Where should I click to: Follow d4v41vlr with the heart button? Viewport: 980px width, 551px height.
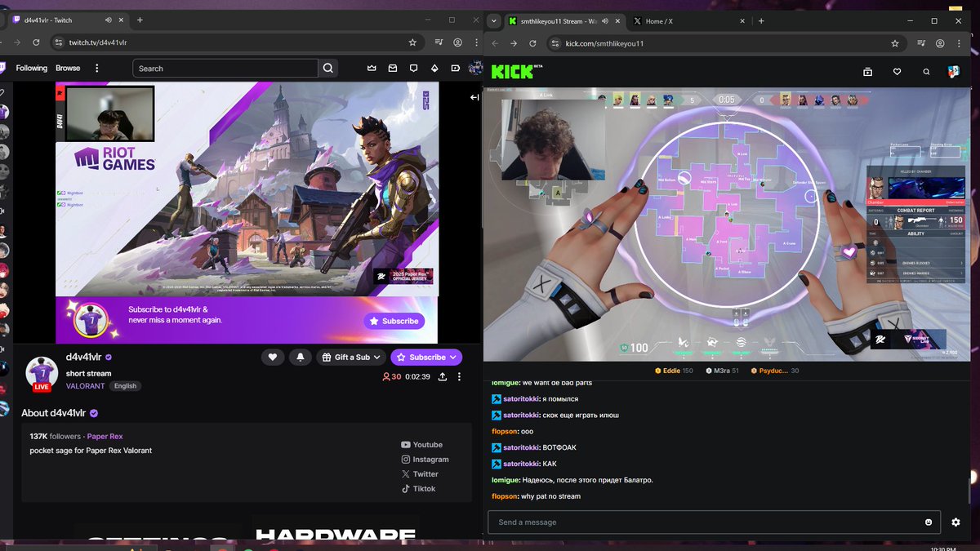pos(273,357)
